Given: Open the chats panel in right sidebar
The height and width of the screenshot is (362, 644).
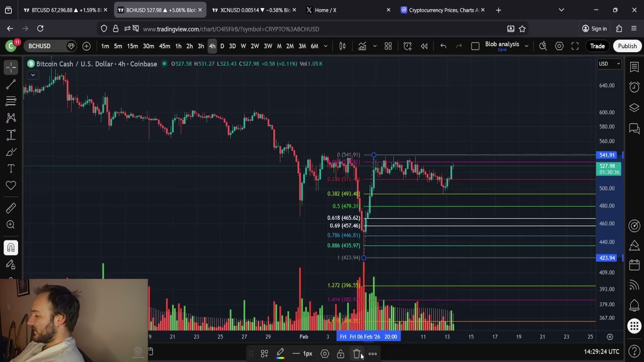Looking at the screenshot, I should pos(634,128).
